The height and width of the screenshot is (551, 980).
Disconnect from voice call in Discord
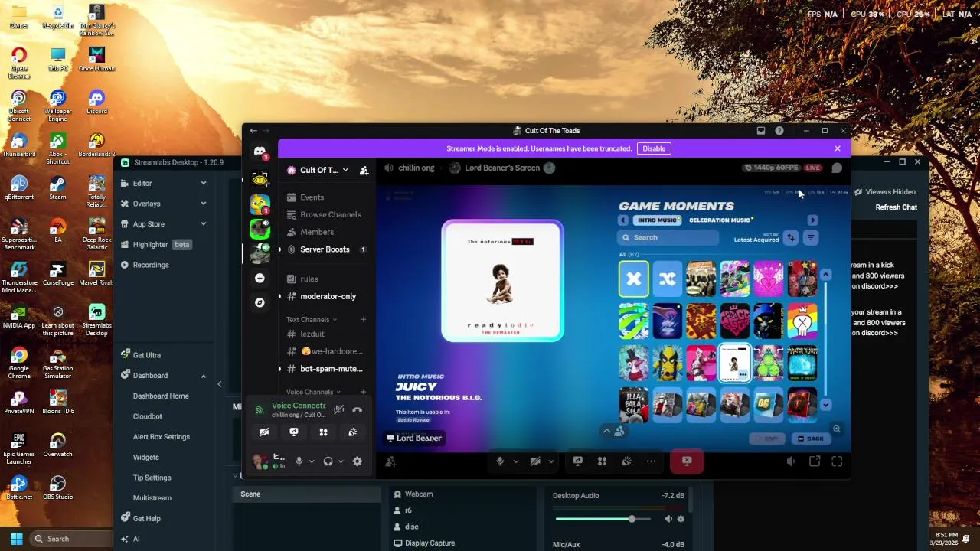point(357,410)
